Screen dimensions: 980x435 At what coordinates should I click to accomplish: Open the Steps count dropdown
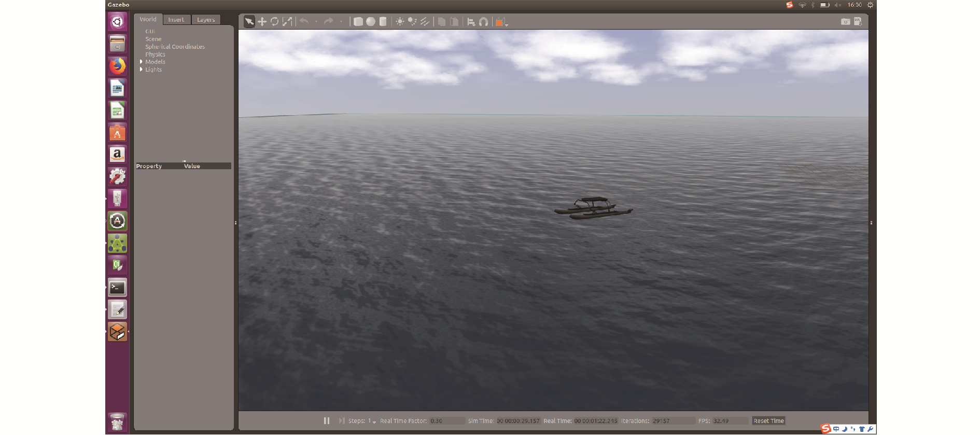pyautogui.click(x=373, y=422)
